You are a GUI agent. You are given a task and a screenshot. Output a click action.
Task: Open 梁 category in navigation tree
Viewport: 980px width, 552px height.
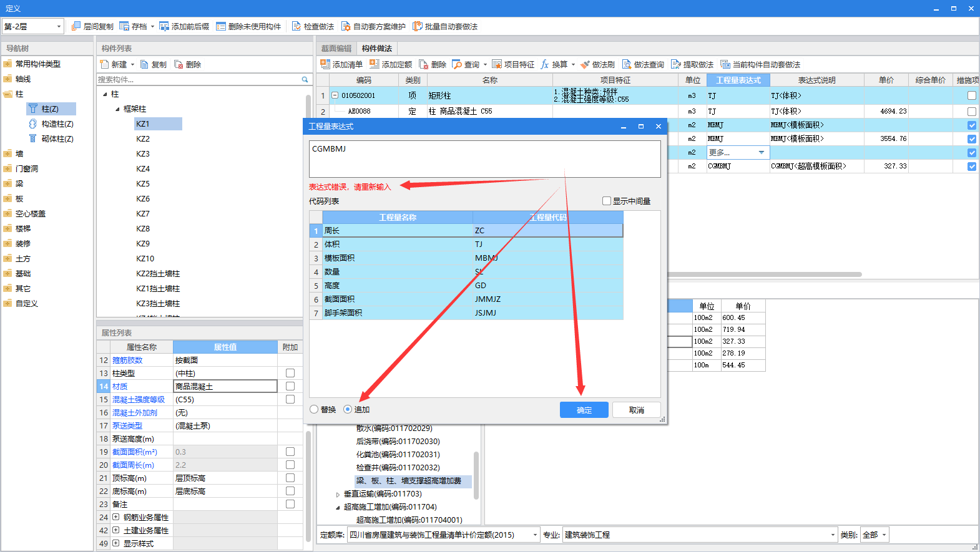point(19,183)
